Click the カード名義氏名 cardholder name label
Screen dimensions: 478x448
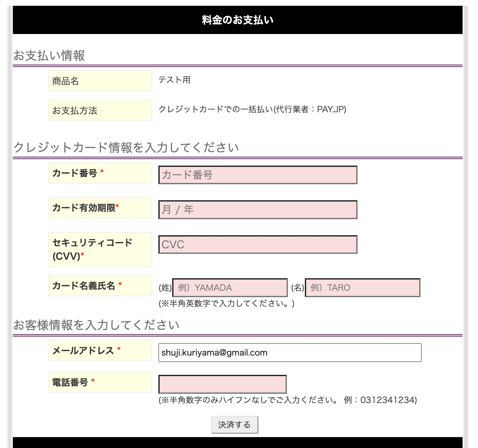[100, 285]
